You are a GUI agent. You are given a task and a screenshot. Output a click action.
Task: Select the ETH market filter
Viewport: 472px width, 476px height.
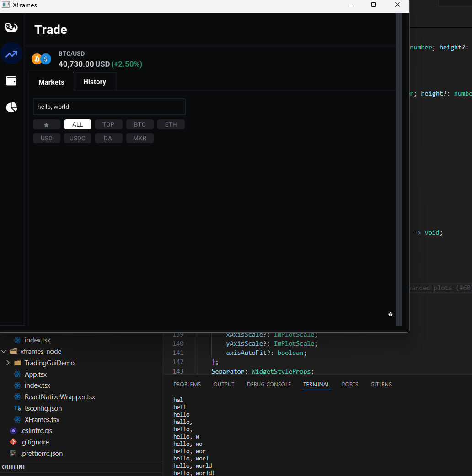click(171, 124)
